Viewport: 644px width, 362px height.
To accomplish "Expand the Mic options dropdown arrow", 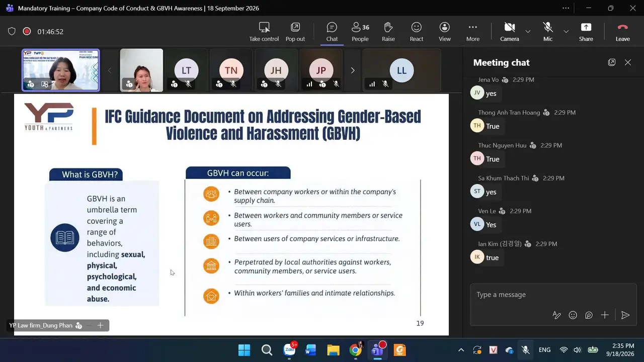I will pyautogui.click(x=566, y=31).
